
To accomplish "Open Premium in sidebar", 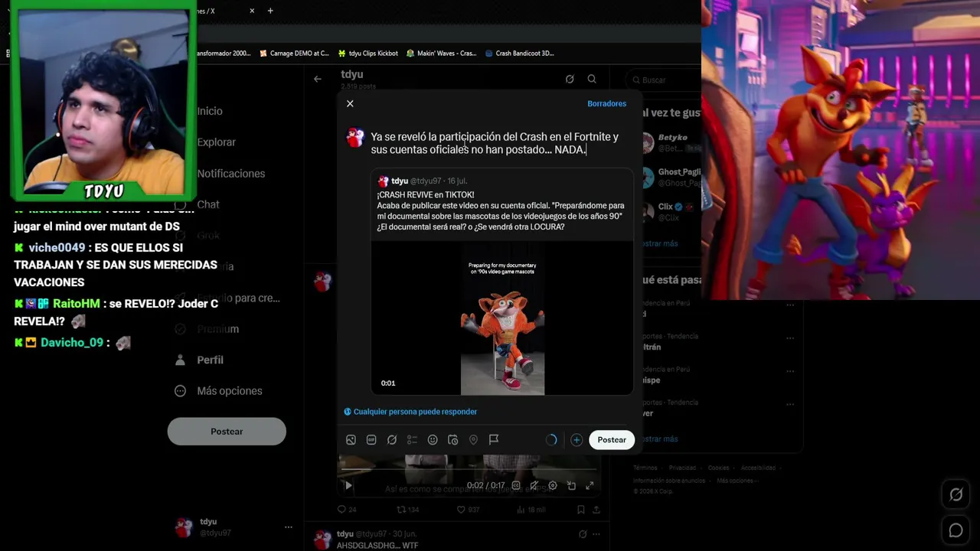I will click(x=207, y=329).
